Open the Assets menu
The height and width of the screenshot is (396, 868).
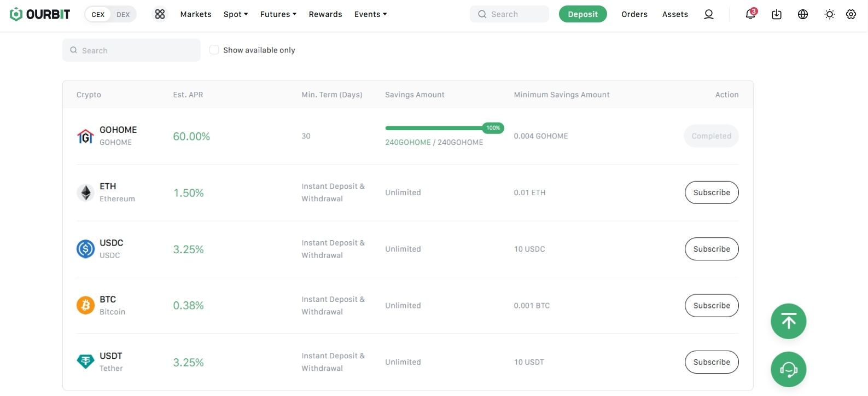[675, 14]
